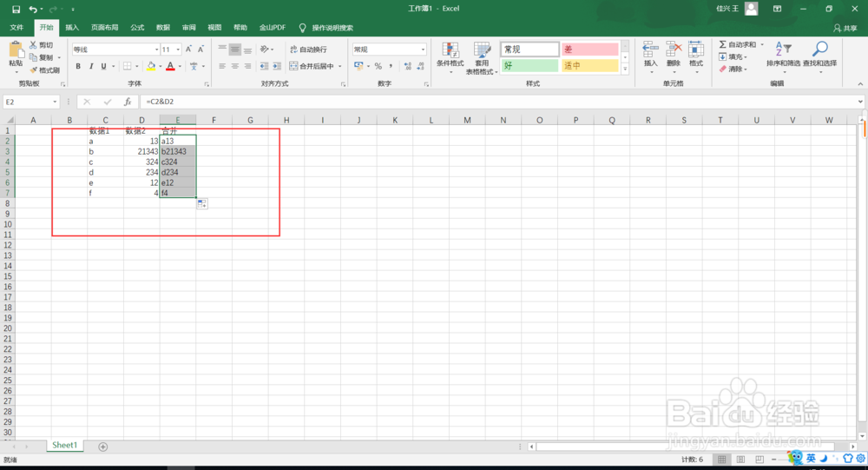868x470 pixels.
Task: Switch to the Page Layout (页面布局) tab
Action: [x=105, y=28]
